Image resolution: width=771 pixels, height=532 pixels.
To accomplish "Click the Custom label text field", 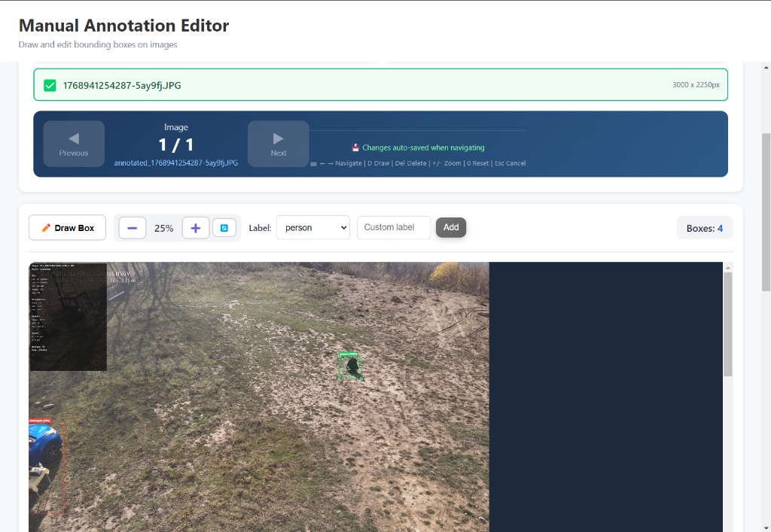I will click(x=393, y=227).
